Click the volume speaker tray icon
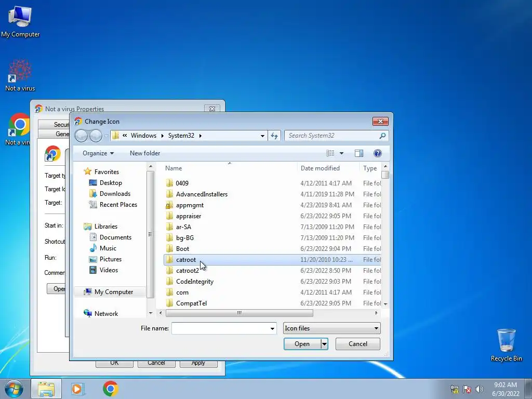This screenshot has height=399, width=532. pos(480,389)
